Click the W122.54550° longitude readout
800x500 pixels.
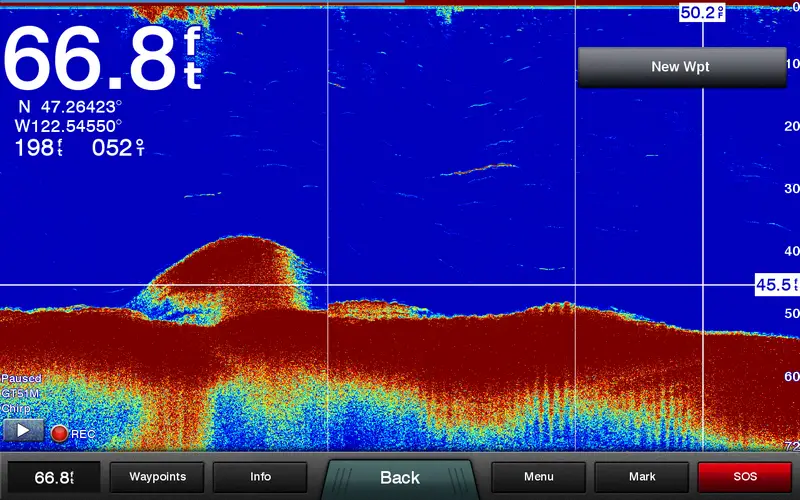click(68, 126)
